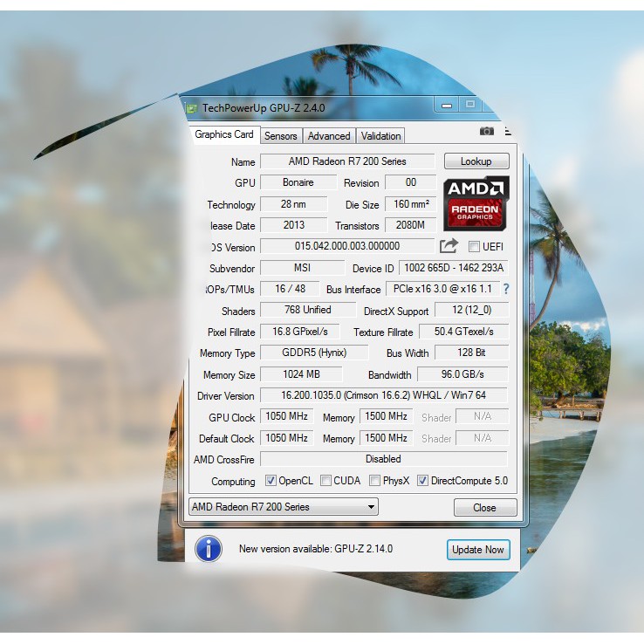Enable the PhysX checkbox
The image size is (644, 644).
click(x=374, y=481)
